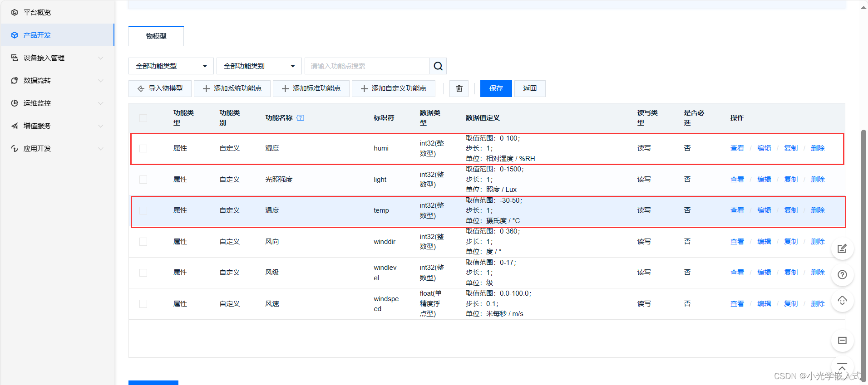Click the floating customer service icon
Image resolution: width=868 pixels, height=385 pixels.
[x=842, y=301]
